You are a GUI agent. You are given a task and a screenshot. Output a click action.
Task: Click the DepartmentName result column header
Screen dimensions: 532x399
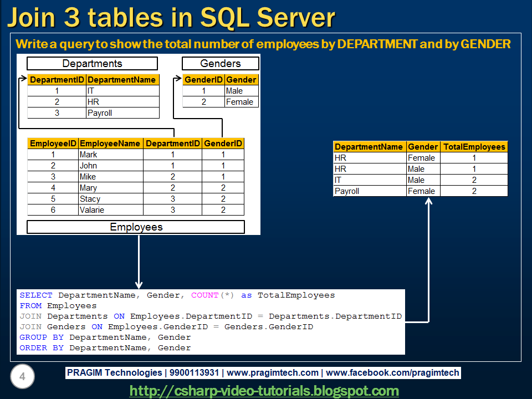[370, 147]
